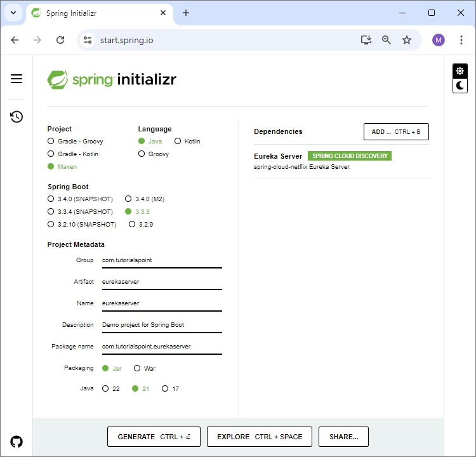Select the Spring Initializr browser tab
Image resolution: width=476 pixels, height=457 pixels.
click(x=99, y=13)
